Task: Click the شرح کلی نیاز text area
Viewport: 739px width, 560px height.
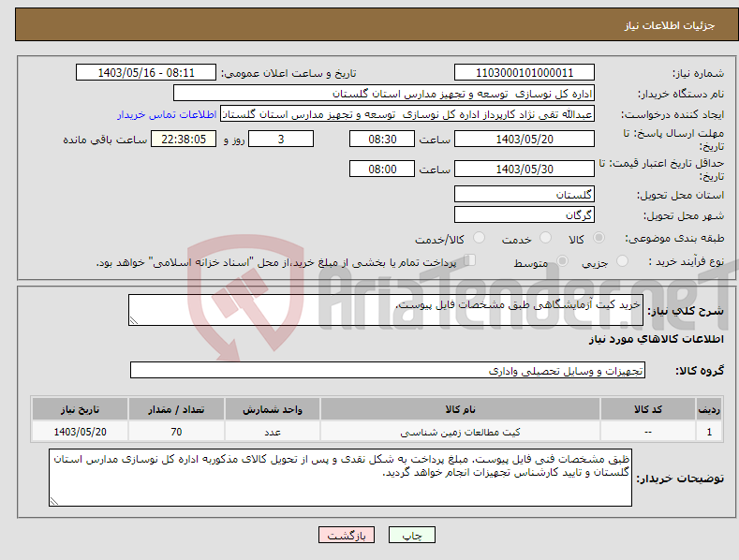Action: (386, 310)
